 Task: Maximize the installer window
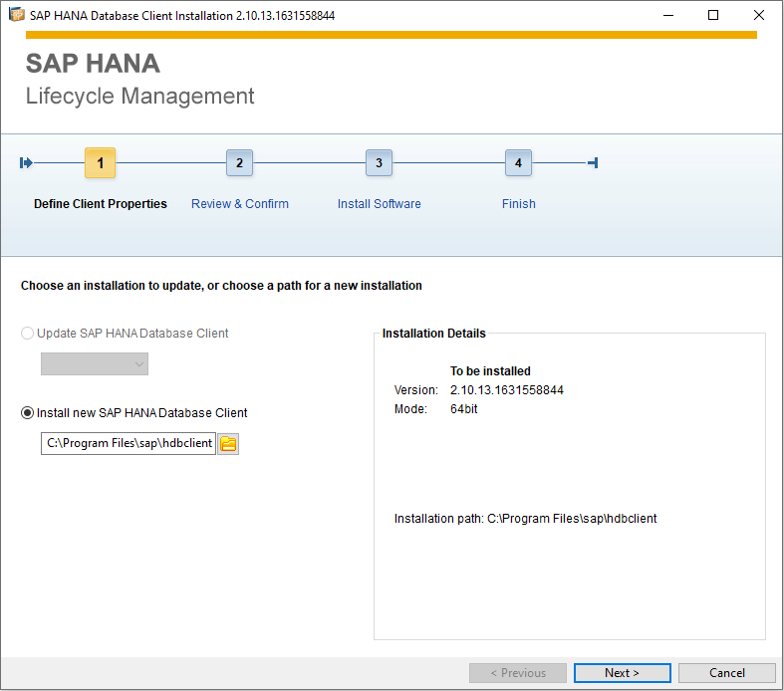click(x=713, y=16)
